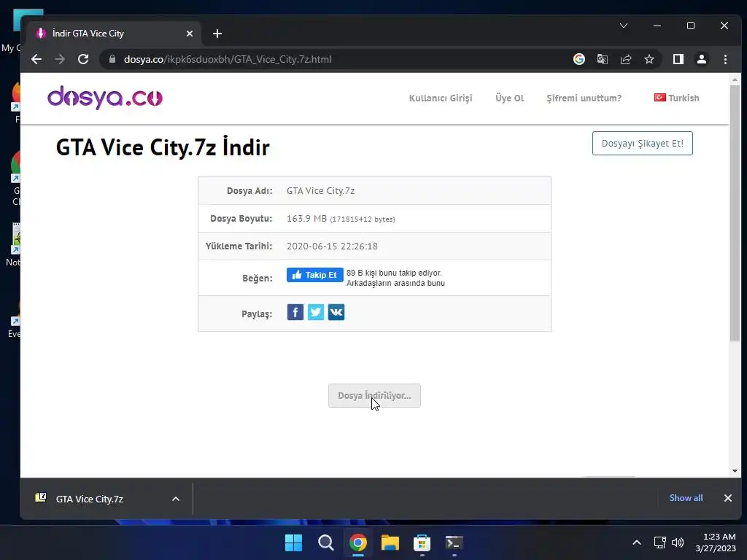The image size is (747, 560).
Task: Click the dosya.co logo
Action: click(x=105, y=97)
